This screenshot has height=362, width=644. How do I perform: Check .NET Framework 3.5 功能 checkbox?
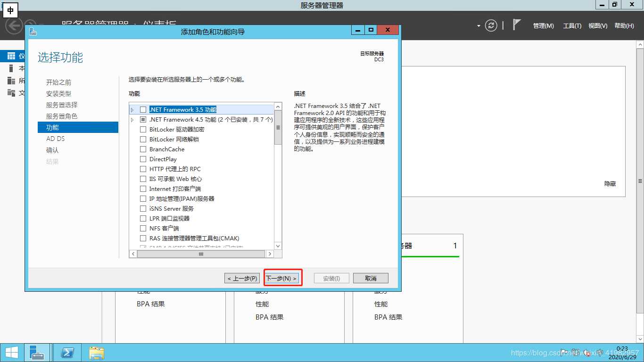click(x=143, y=109)
